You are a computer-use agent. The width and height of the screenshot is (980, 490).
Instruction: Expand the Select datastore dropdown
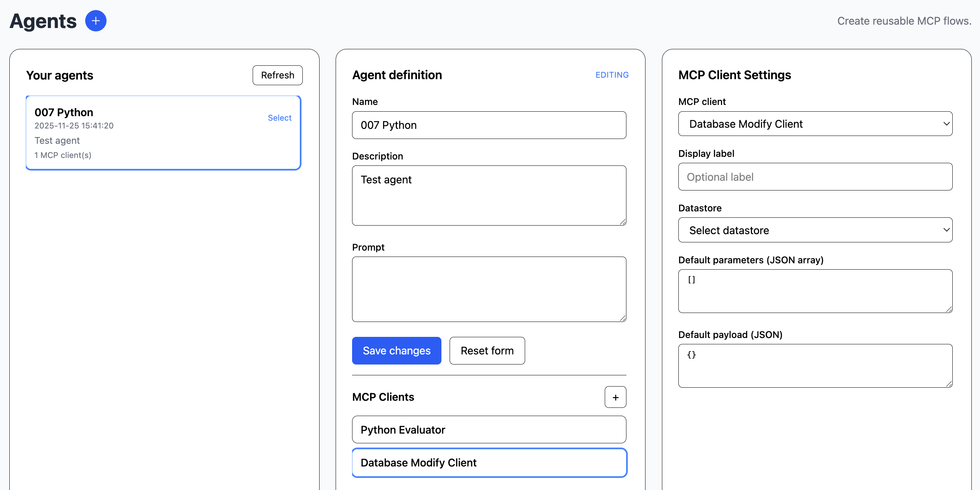[815, 230]
